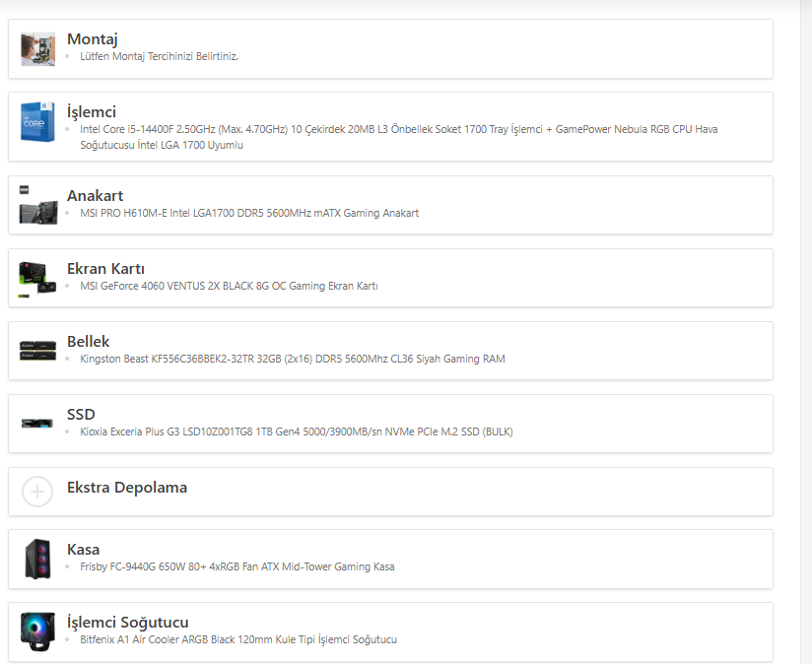Click the MSI GeForce graphics card icon
This screenshot has height=664, width=812.
(37, 278)
